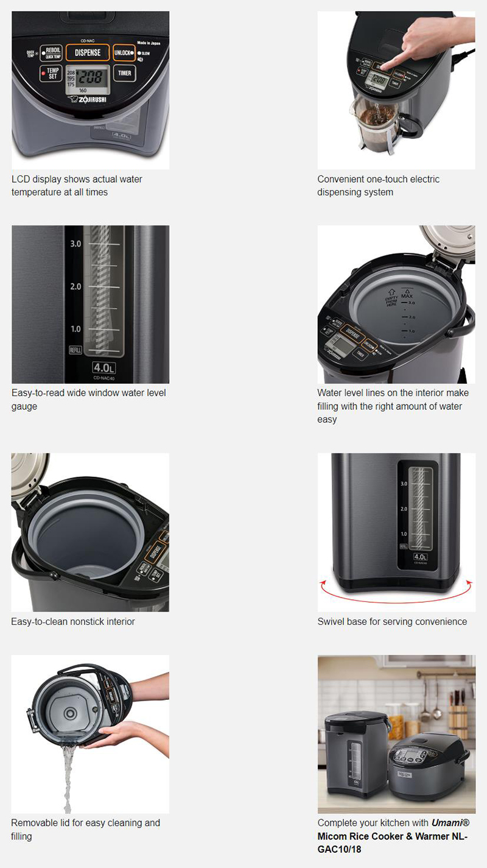This screenshot has width=487, height=868.
Task: Click the REBOIL button on the control panel photo
Action: point(52,53)
